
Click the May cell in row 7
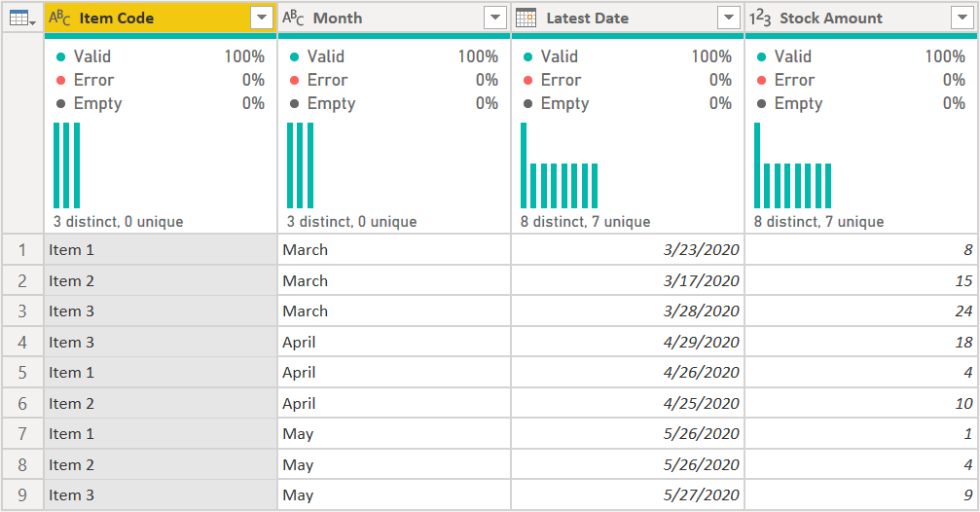tap(394, 433)
